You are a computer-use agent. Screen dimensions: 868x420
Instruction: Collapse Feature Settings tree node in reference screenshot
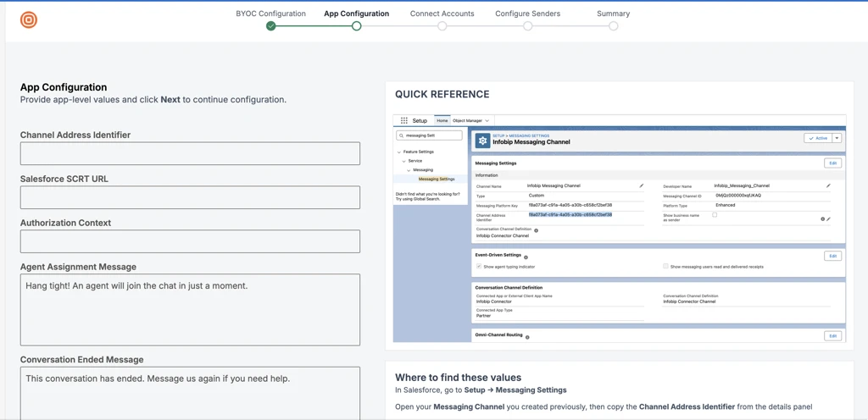coord(398,152)
